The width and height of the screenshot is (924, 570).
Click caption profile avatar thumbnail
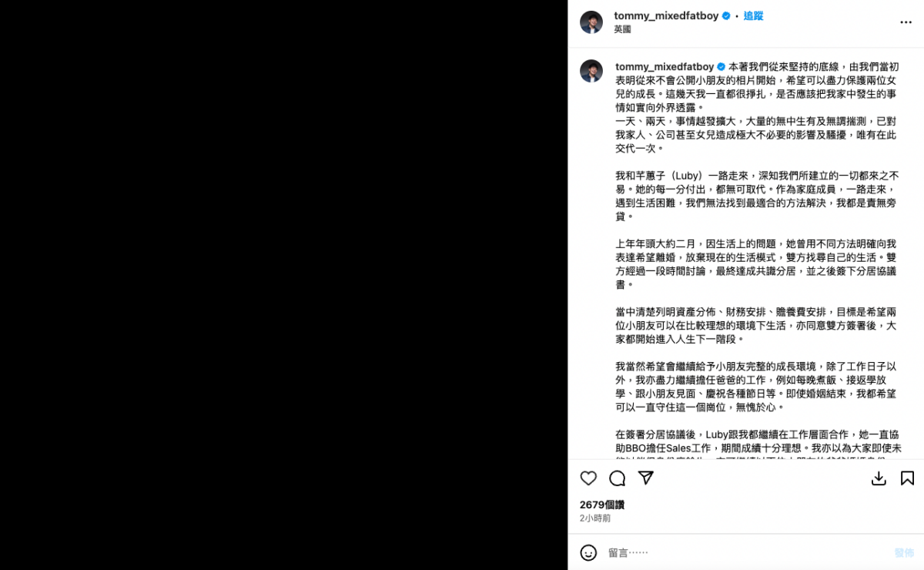click(591, 71)
